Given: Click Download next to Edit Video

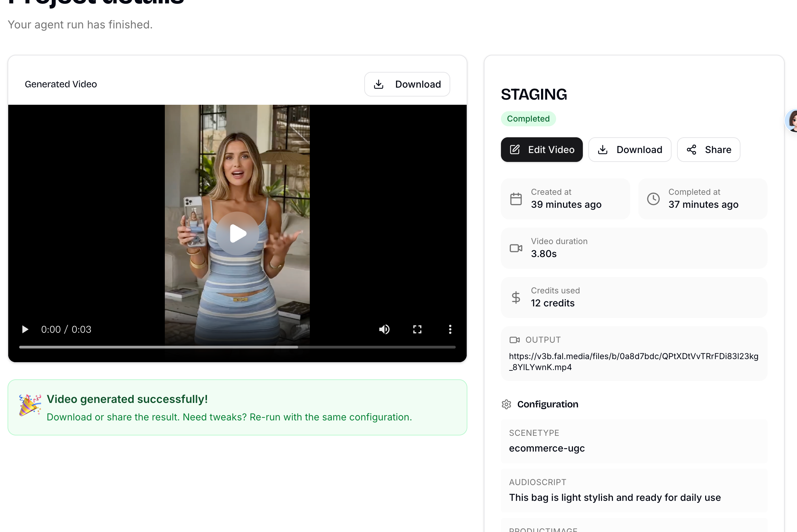Looking at the screenshot, I should pyautogui.click(x=629, y=150).
